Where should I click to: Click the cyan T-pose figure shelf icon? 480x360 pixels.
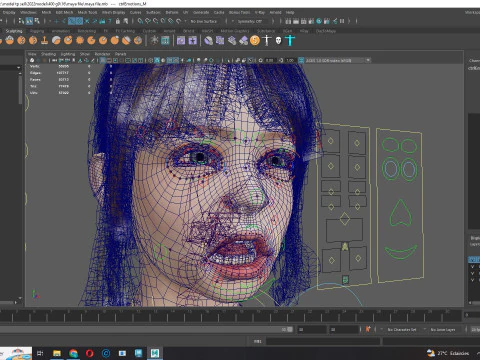pyautogui.click(x=290, y=41)
